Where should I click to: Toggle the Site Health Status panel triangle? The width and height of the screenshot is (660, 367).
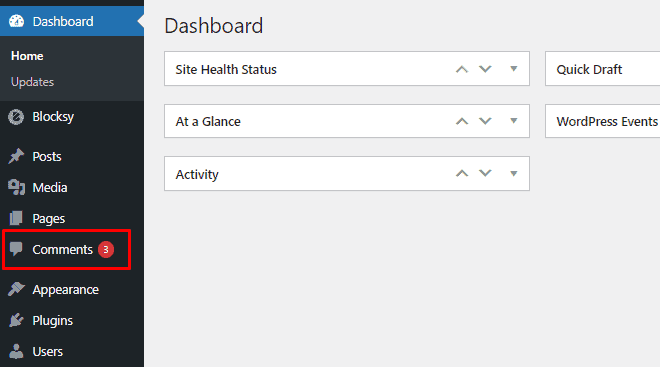[514, 69]
